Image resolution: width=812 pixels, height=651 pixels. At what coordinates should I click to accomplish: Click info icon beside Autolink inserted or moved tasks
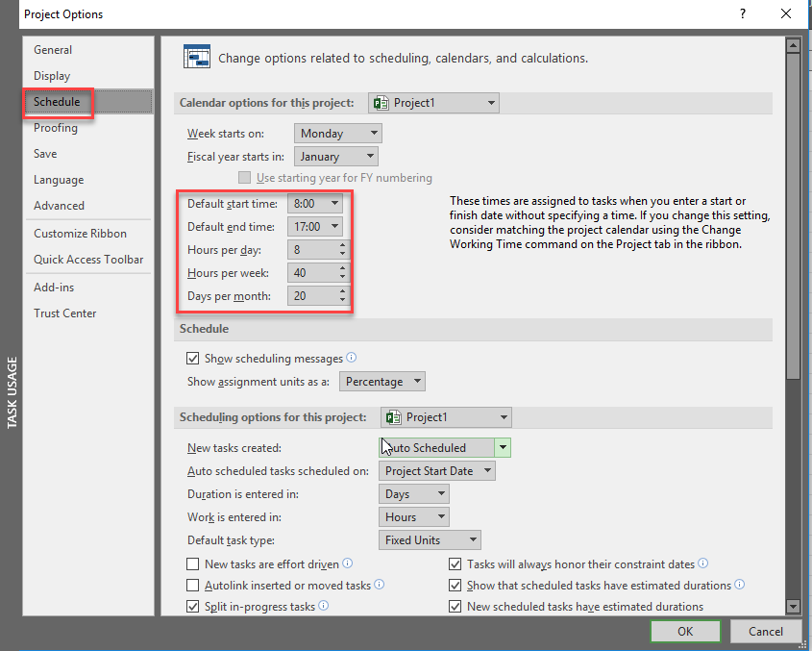click(x=380, y=585)
